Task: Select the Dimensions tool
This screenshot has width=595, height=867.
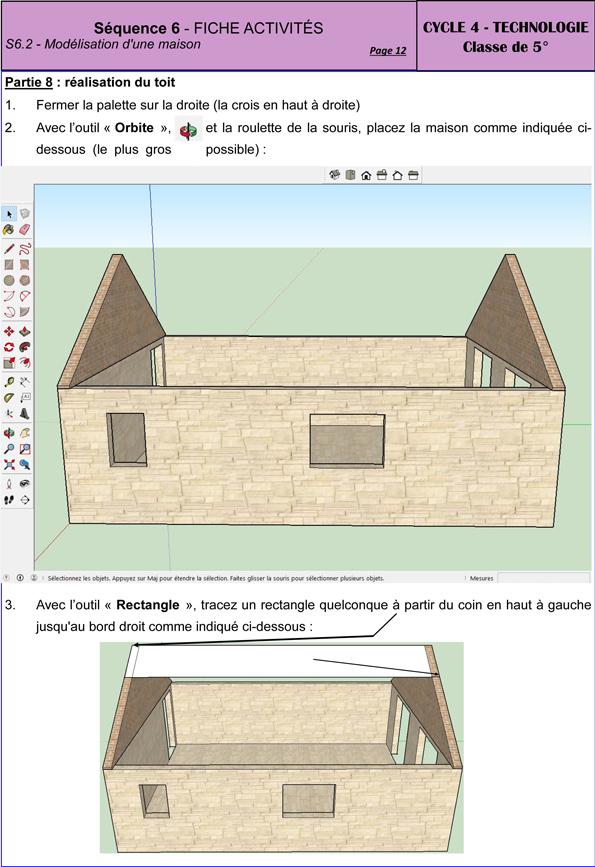Action: (x=24, y=382)
